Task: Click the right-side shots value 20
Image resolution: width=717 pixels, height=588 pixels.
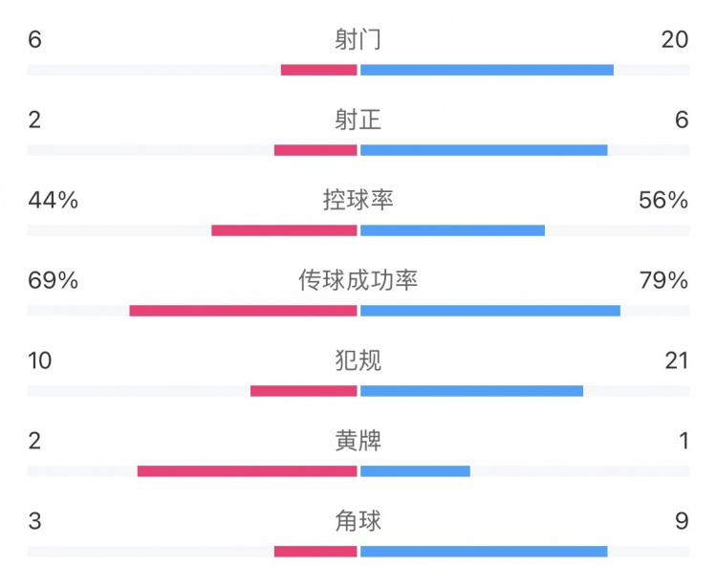Action: [675, 39]
